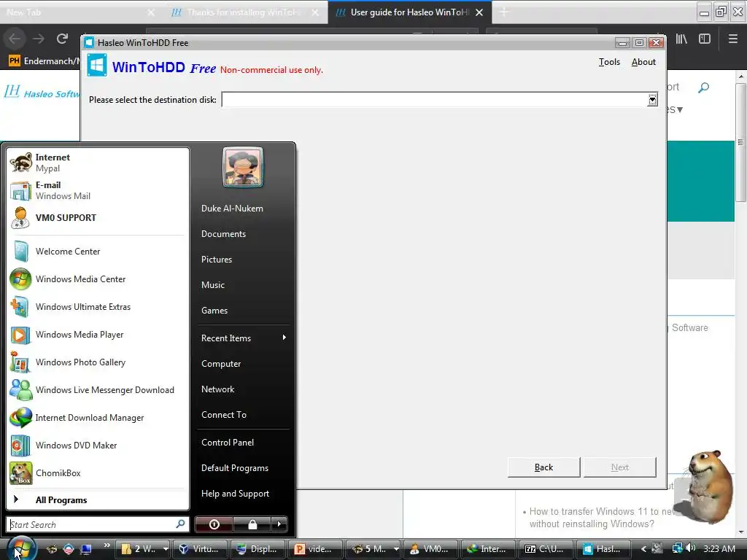Open WinToHDD About menu
This screenshot has width=747, height=560.
click(643, 62)
